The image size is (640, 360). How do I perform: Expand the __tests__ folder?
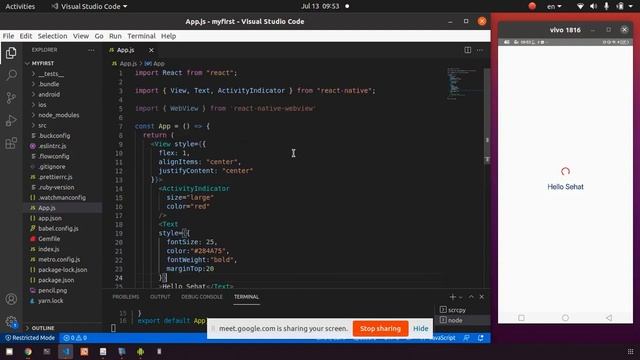[x=51, y=74]
